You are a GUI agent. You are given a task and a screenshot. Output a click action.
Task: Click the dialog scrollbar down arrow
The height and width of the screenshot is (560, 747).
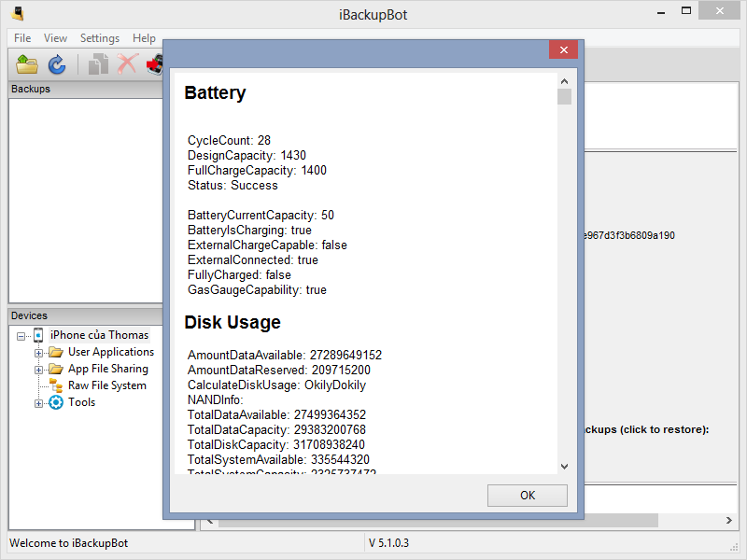click(x=564, y=466)
